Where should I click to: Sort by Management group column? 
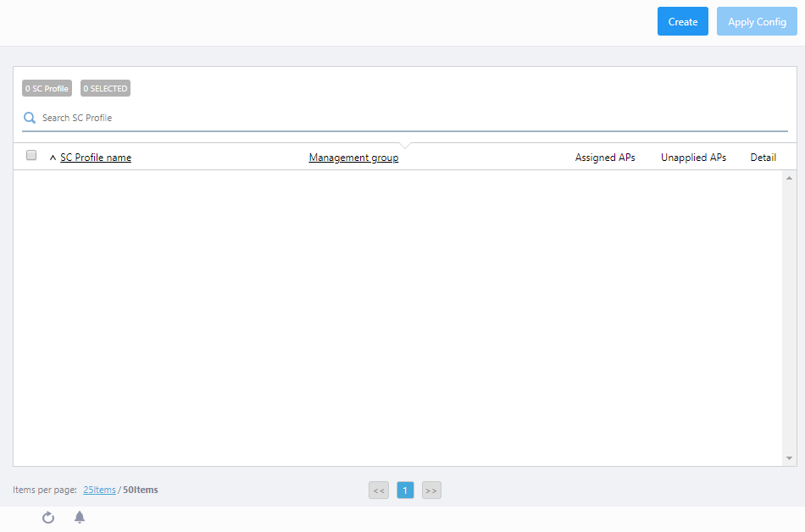(353, 158)
